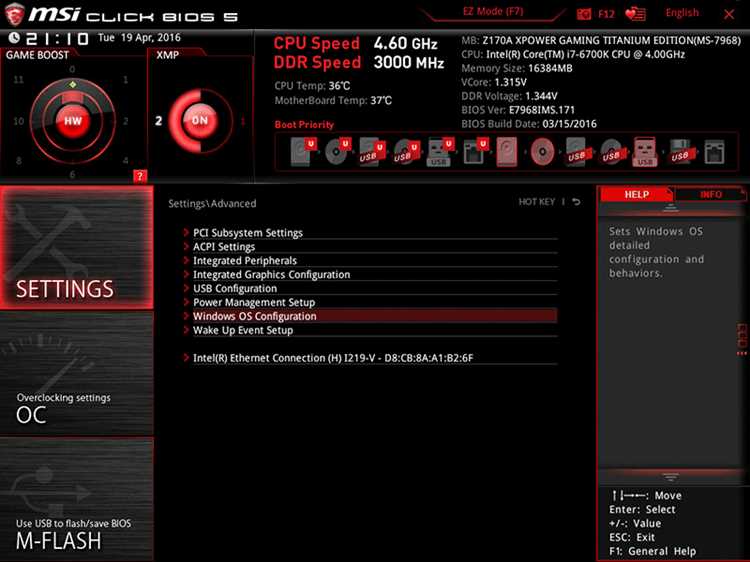Toggle the XMP ON button
Viewport: 750px width, 562px height.
point(200,120)
